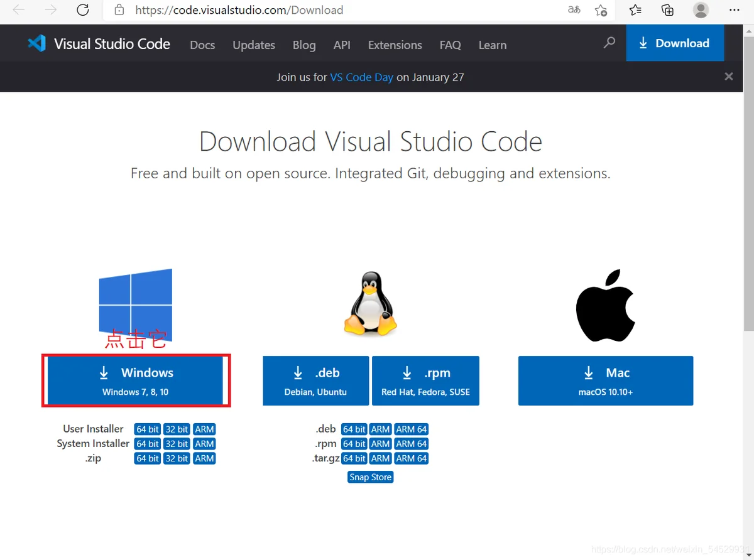Image resolution: width=754 pixels, height=560 pixels.
Task: Click the blue Download button in header
Action: (675, 43)
